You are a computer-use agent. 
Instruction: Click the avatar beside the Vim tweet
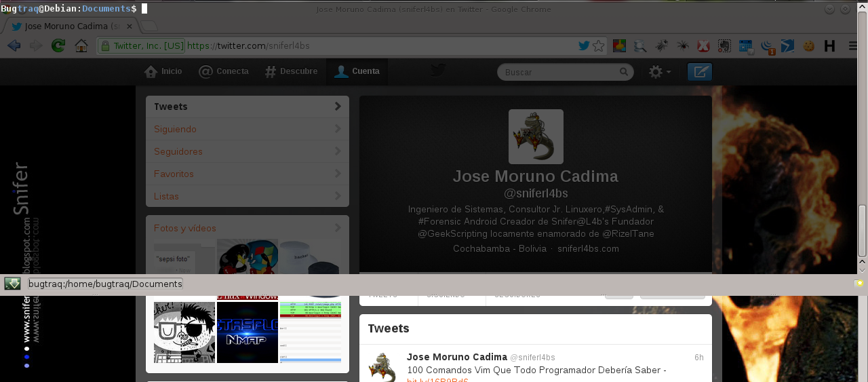point(382,367)
